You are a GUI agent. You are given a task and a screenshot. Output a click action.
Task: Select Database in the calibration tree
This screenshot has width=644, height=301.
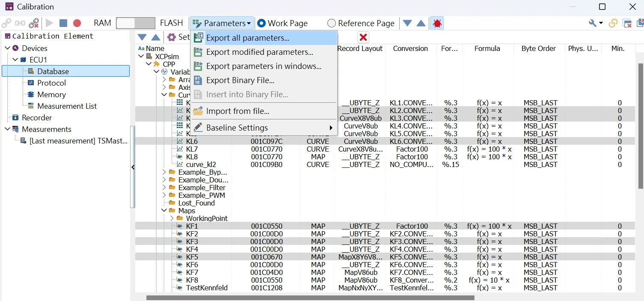click(x=66, y=71)
